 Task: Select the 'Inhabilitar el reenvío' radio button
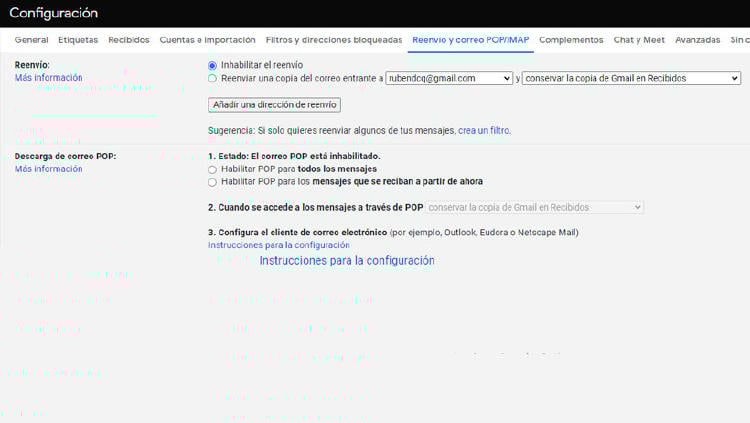pos(212,64)
